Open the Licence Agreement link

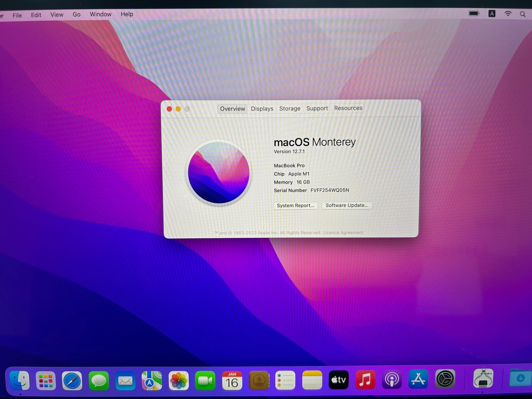pyautogui.click(x=343, y=232)
